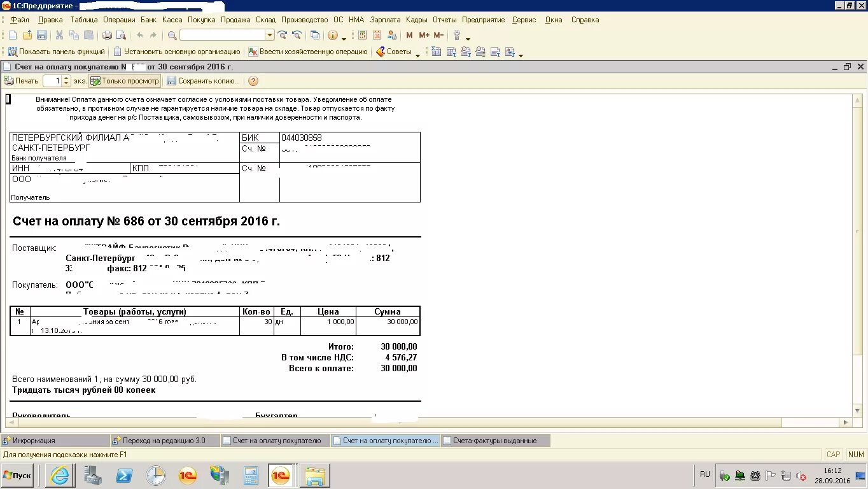Click the Find next icon
Image resolution: width=868 pixels, height=489 pixels.
point(283,36)
